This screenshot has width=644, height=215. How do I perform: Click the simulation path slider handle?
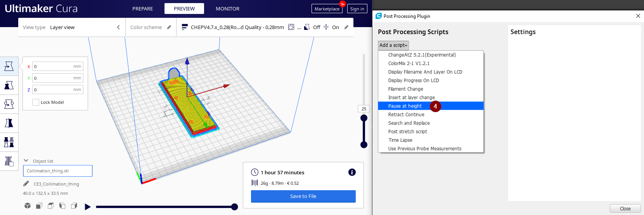tap(234, 207)
